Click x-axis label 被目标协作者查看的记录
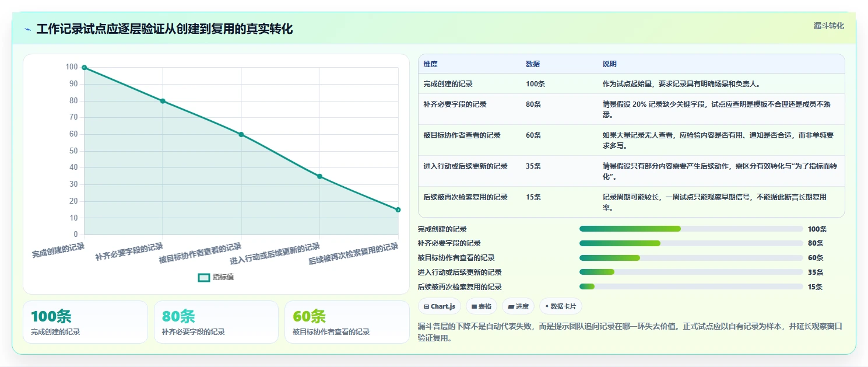This screenshot has width=868, height=367. (x=200, y=253)
